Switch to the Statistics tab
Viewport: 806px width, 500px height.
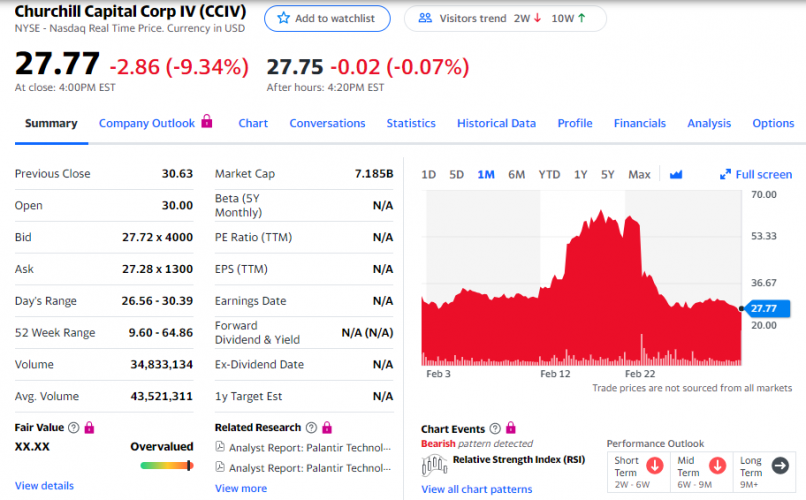[x=411, y=123]
